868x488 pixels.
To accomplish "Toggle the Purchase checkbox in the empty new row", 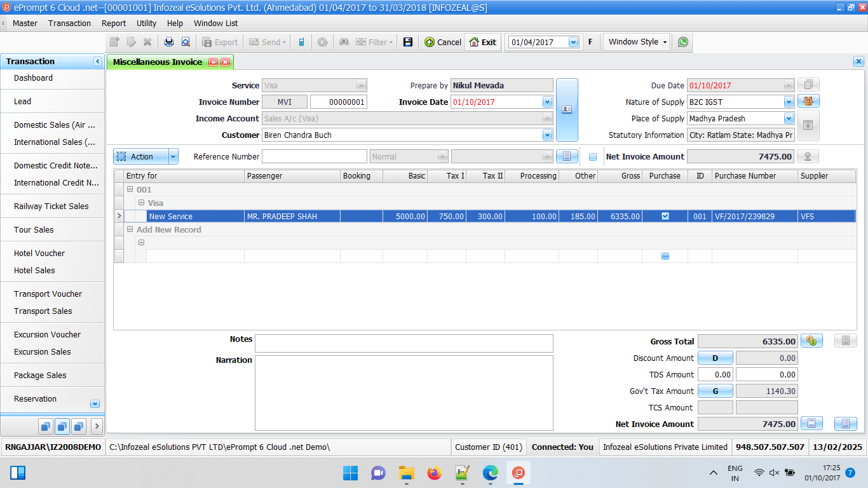I will [x=665, y=256].
